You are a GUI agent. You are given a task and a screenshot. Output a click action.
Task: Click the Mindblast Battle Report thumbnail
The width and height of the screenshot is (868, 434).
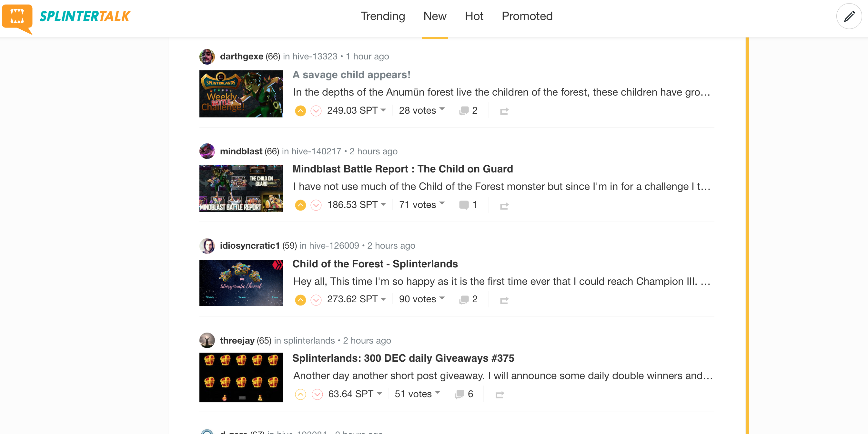click(241, 189)
